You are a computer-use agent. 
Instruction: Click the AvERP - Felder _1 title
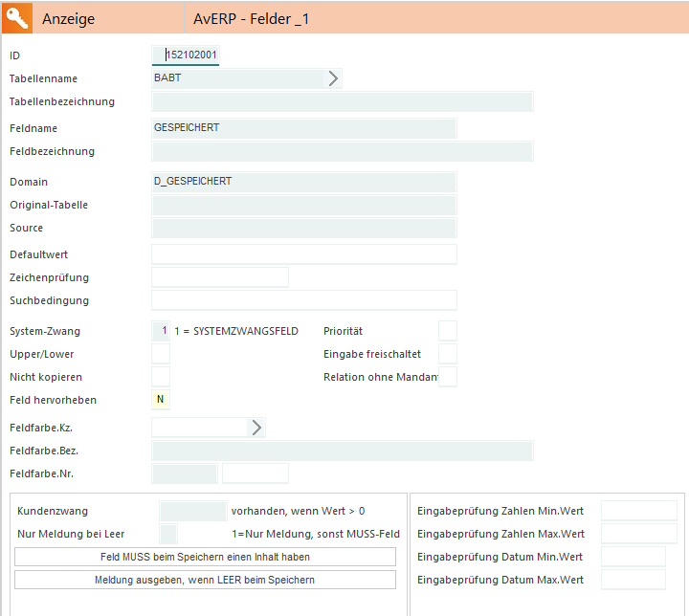pyautogui.click(x=251, y=19)
